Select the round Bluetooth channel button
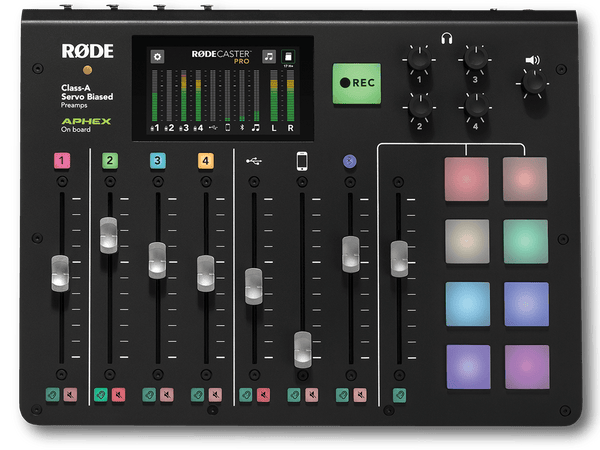 pyautogui.click(x=350, y=161)
